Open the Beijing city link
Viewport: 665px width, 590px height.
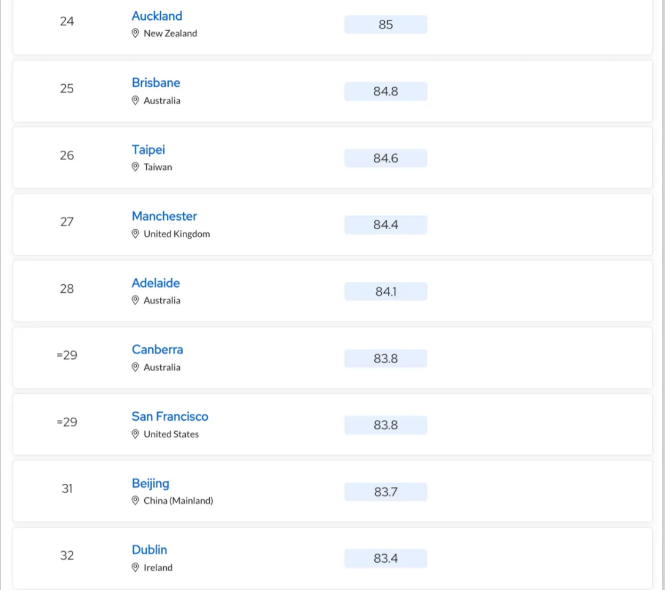(150, 484)
